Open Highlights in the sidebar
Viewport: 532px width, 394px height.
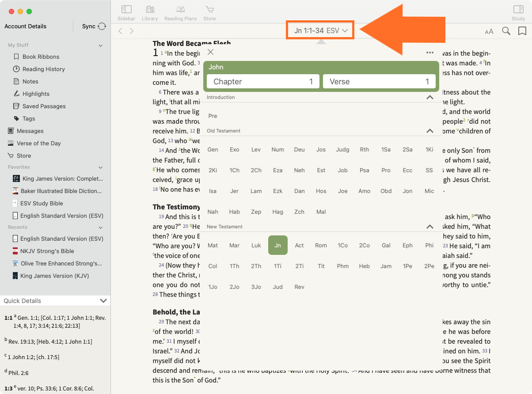[36, 94]
